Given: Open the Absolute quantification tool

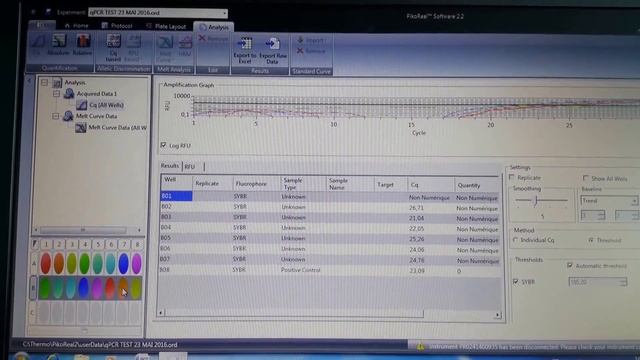Looking at the screenshot, I should coord(58,45).
